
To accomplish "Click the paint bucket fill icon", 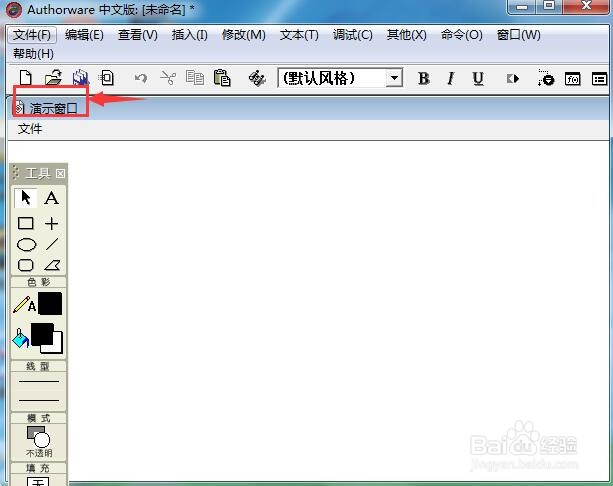I will [x=21, y=338].
